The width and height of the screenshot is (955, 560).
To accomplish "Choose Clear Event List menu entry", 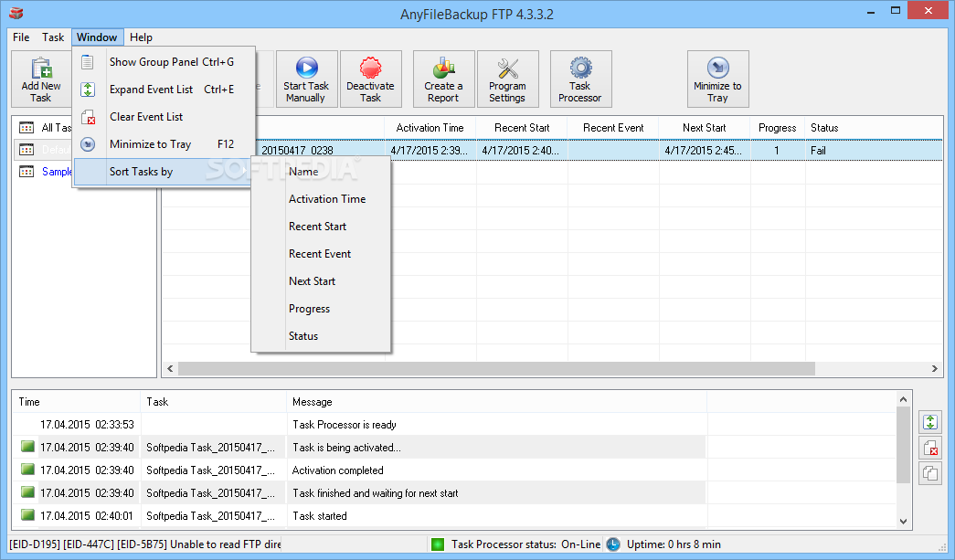I will [x=164, y=117].
